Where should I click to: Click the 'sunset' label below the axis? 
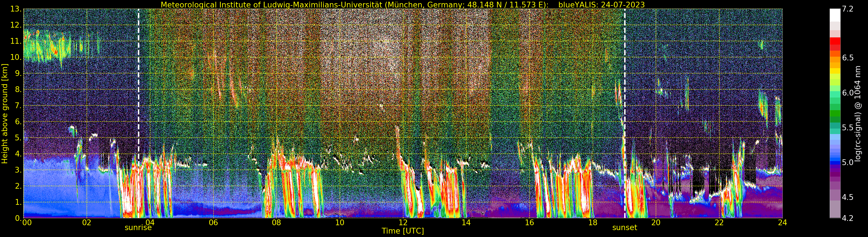pyautogui.click(x=625, y=228)
